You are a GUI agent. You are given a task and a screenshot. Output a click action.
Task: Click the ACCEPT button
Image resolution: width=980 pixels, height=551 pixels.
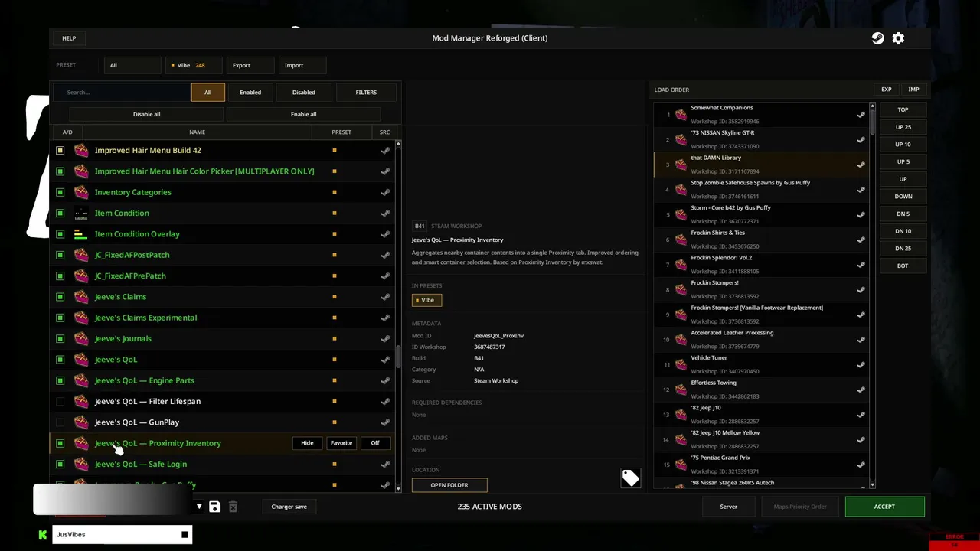[884, 507]
